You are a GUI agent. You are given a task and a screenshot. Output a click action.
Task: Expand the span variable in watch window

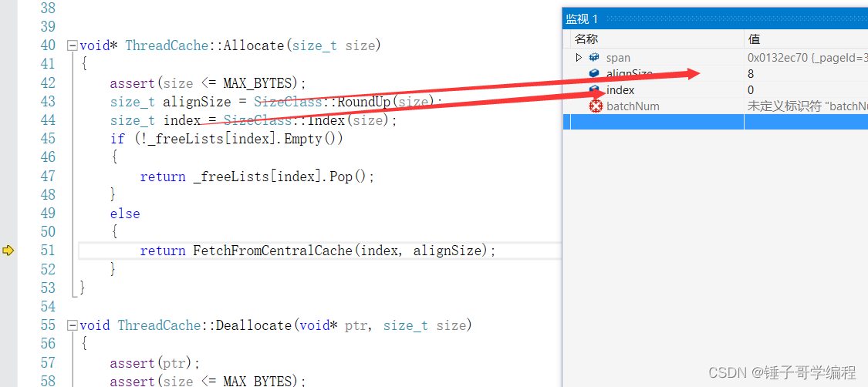(579, 58)
